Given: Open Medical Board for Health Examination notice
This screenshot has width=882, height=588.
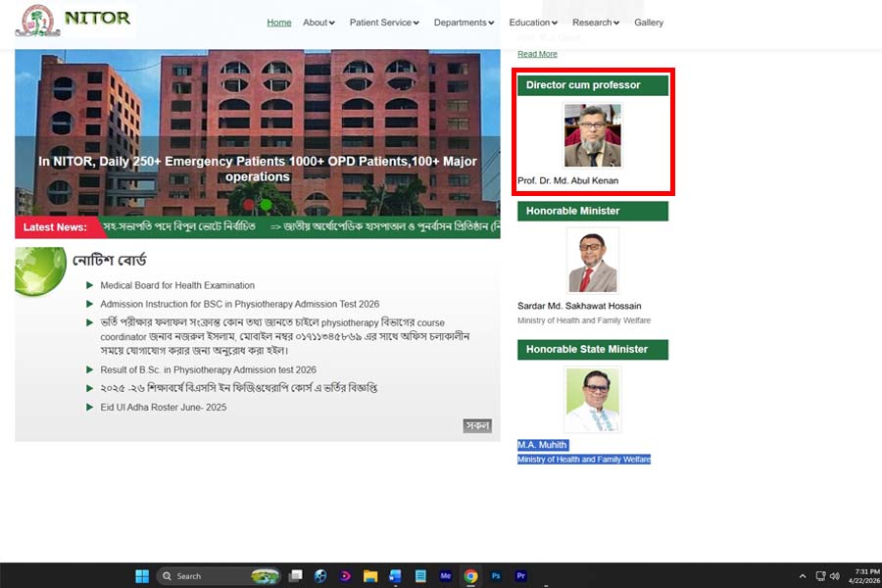Looking at the screenshot, I should click(x=177, y=285).
